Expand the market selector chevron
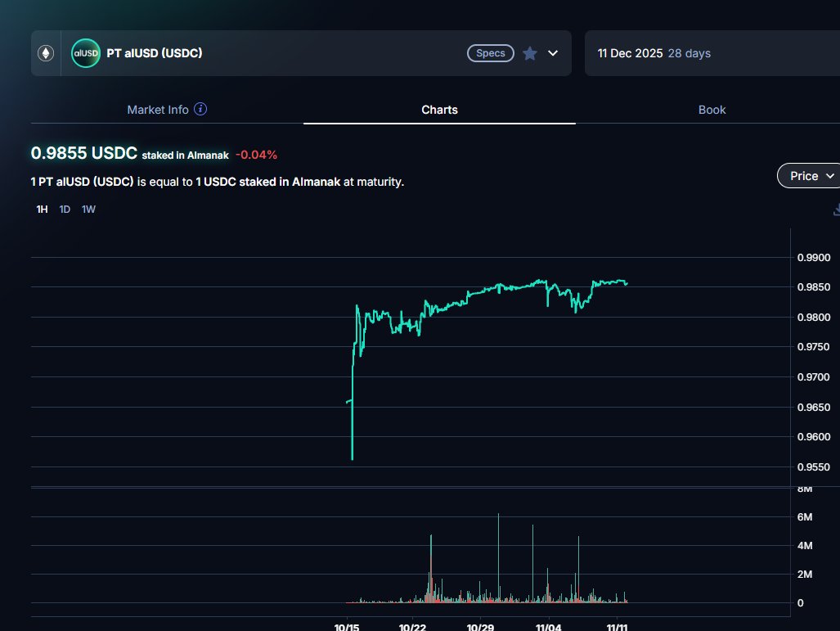 pos(553,53)
